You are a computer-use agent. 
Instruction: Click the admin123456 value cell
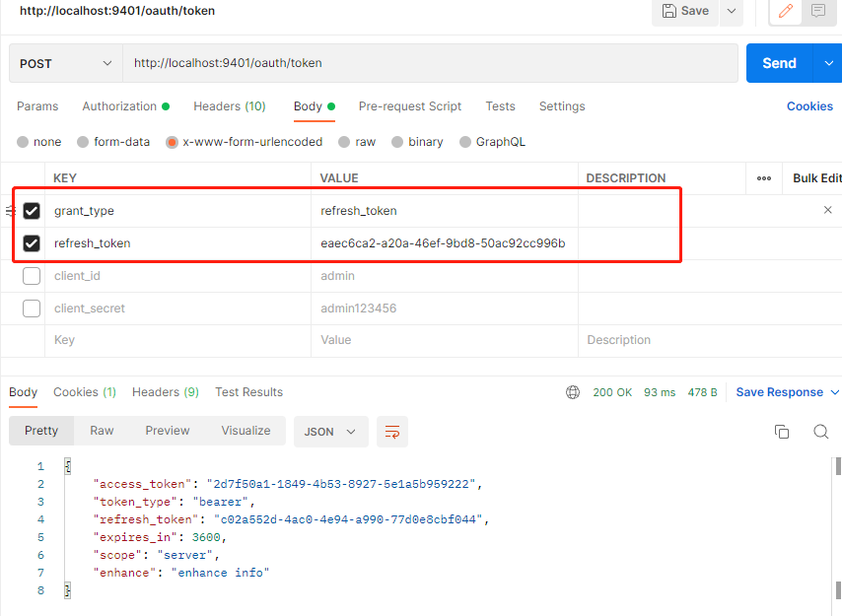click(445, 308)
